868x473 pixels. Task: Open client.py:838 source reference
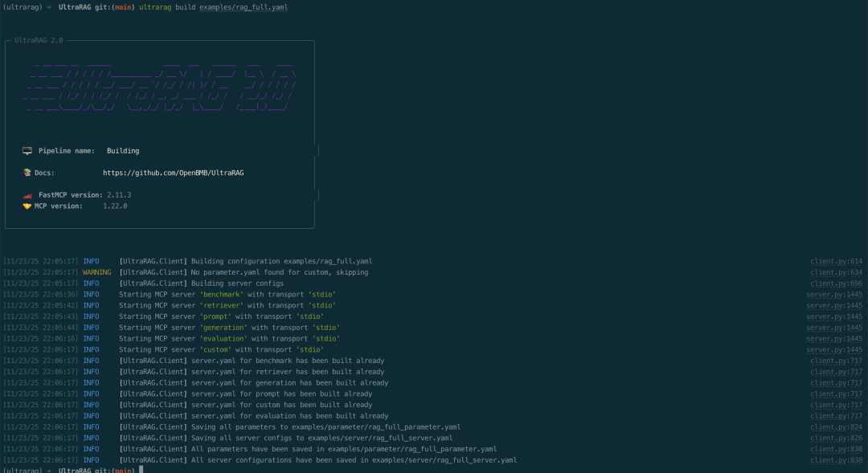click(x=836, y=460)
